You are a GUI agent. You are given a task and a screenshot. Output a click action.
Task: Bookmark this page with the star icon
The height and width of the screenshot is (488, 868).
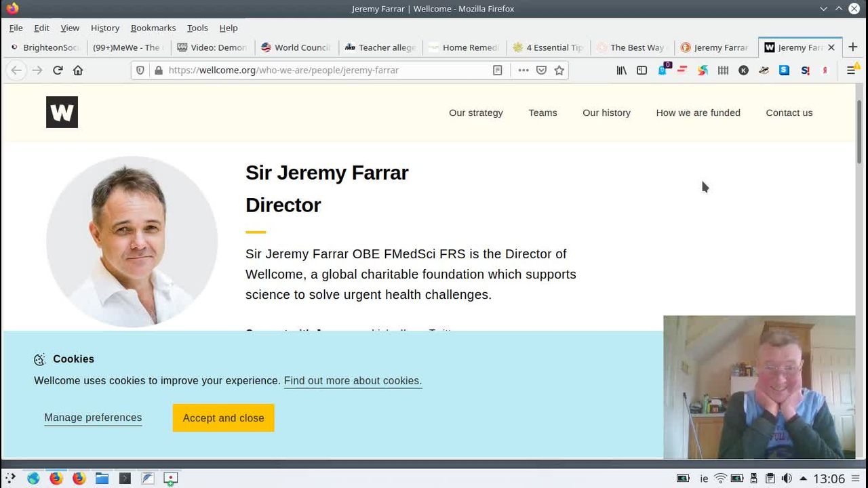tap(559, 70)
